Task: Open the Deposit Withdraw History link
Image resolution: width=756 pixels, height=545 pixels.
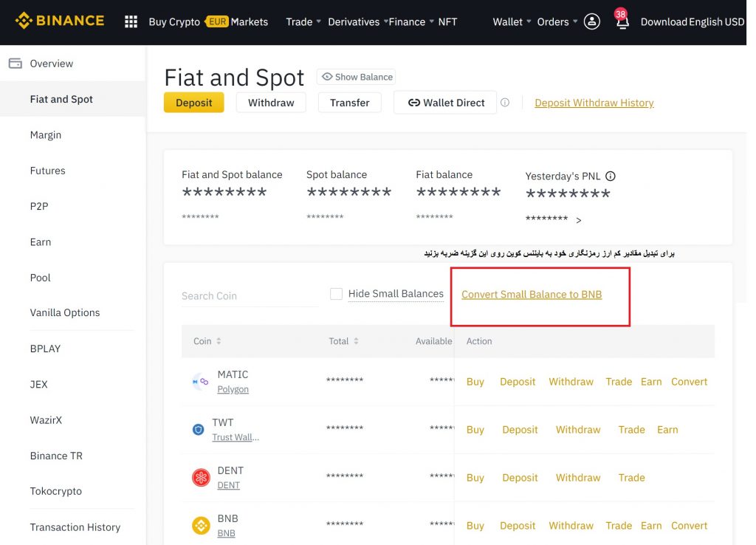Action: [594, 102]
